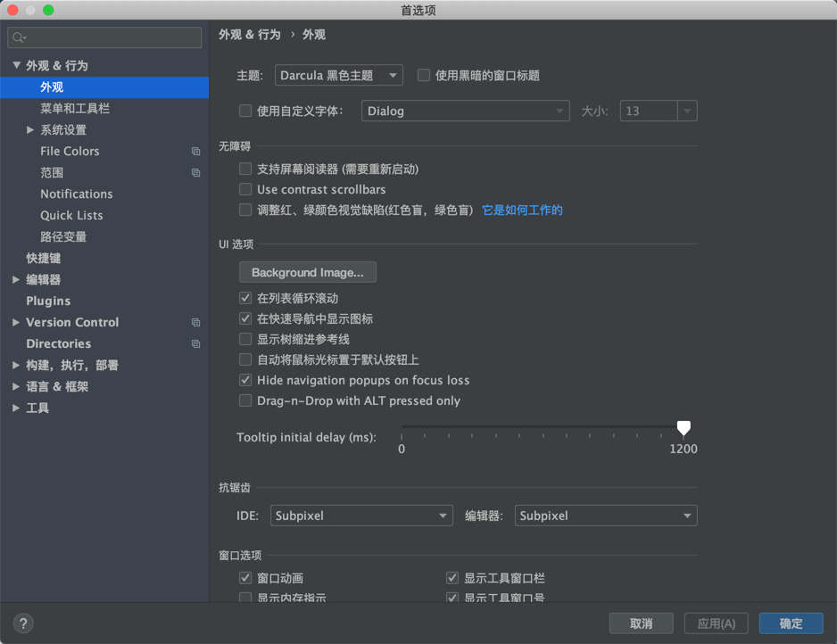Expand the 工具 category in sidebar
This screenshot has height=644, width=837.
pyautogui.click(x=14, y=408)
